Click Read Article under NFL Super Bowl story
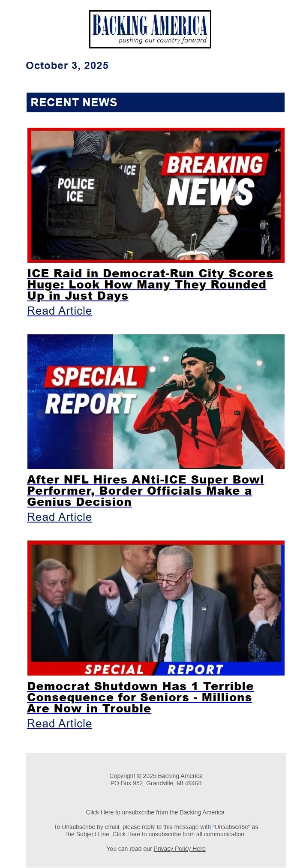Image resolution: width=300 pixels, height=868 pixels. (x=60, y=517)
